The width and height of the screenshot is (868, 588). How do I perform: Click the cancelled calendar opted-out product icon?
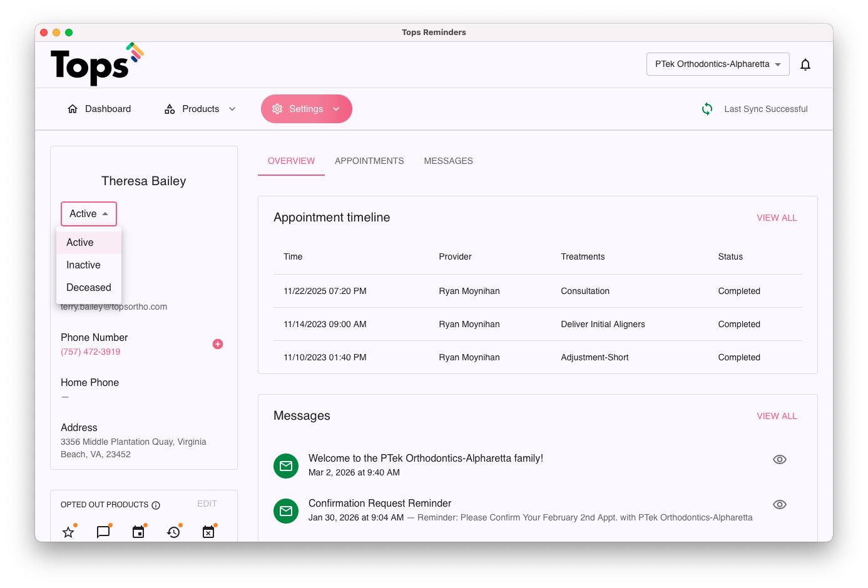[x=208, y=532]
